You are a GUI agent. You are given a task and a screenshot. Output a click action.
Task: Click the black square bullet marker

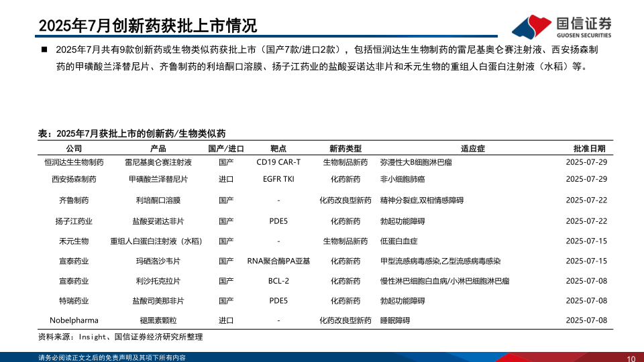[44, 50]
